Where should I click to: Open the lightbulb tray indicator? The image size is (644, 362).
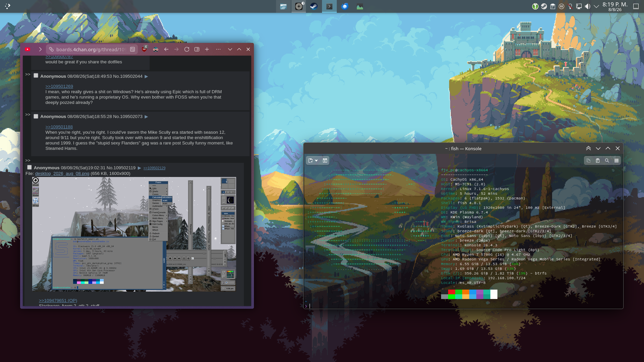[570, 6]
